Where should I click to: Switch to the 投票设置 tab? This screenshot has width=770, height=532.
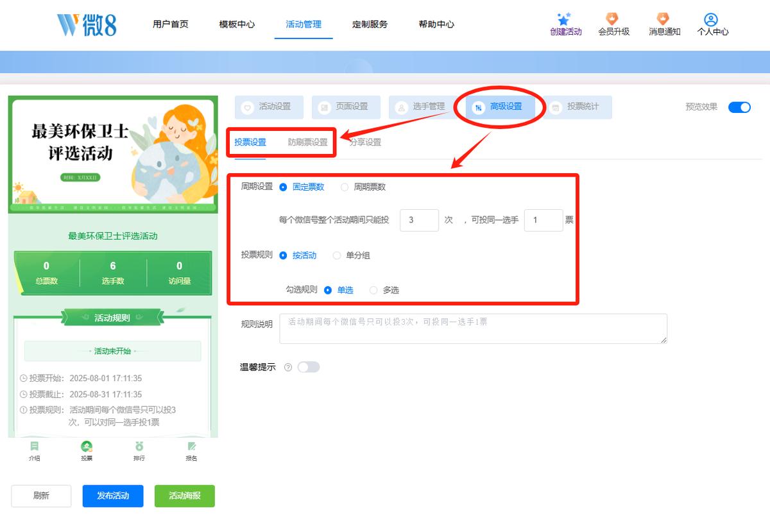(250, 142)
